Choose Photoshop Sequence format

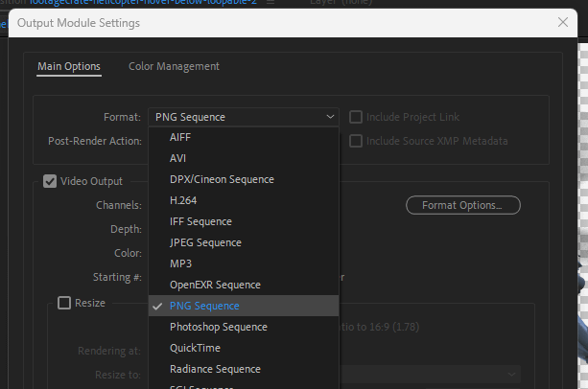pos(218,327)
